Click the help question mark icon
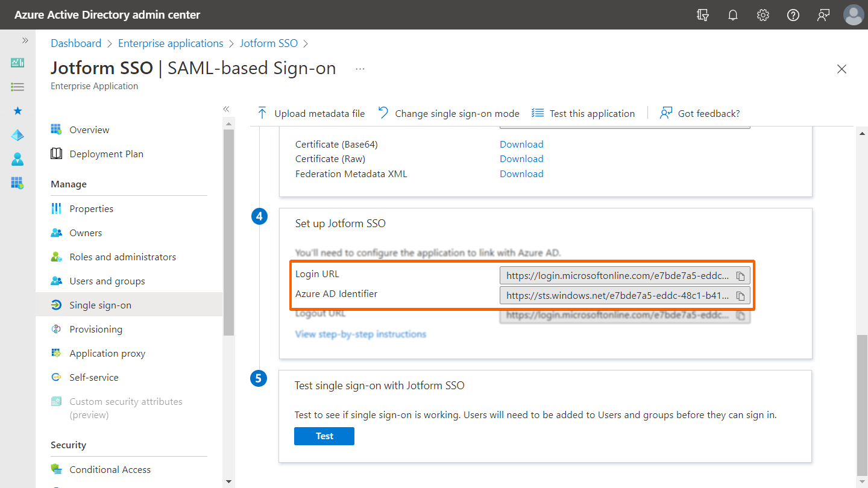Screen dimensions: 868x488 coord(793,15)
